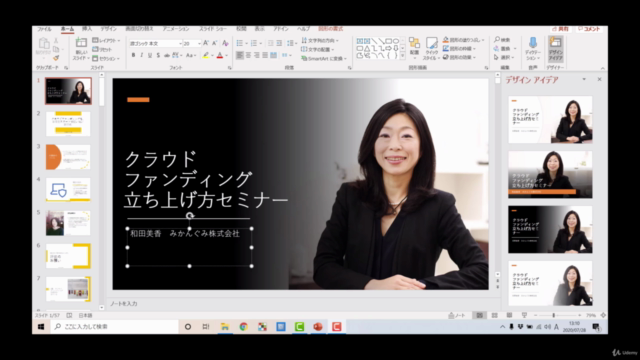The image size is (640, 360).
Task: Open the File (ファイル) tab
Action: coord(44,29)
